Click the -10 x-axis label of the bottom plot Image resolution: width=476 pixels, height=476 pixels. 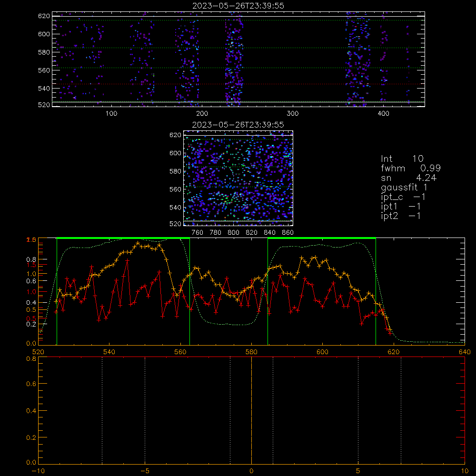pyautogui.click(x=38, y=471)
